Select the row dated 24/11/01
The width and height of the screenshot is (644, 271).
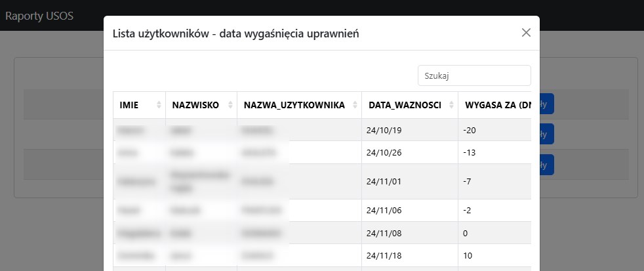(x=322, y=181)
